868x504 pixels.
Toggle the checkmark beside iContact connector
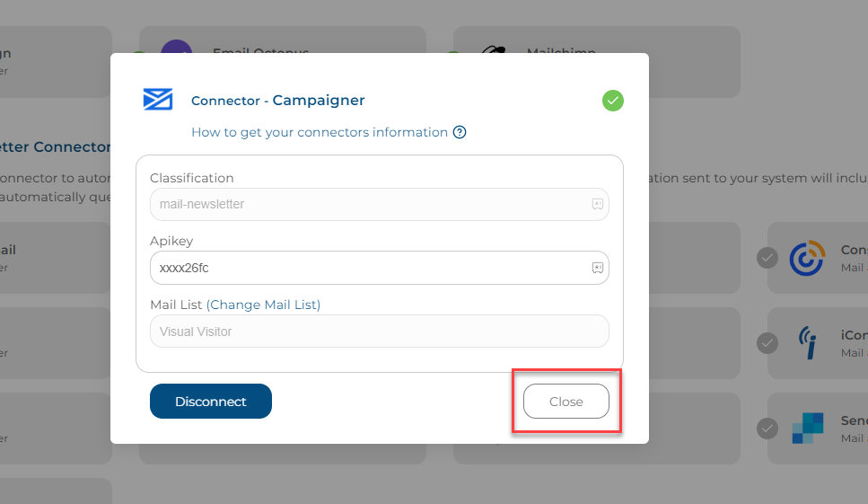pyautogui.click(x=767, y=343)
